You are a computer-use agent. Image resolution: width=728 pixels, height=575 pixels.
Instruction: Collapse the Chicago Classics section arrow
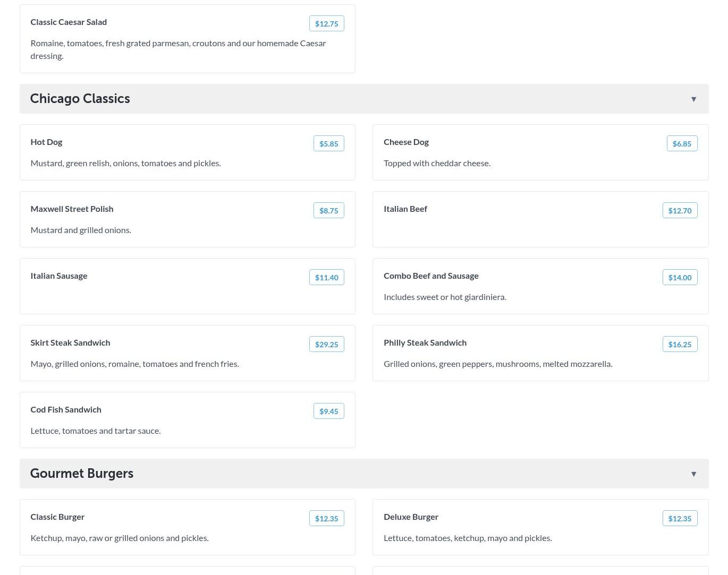pos(693,99)
